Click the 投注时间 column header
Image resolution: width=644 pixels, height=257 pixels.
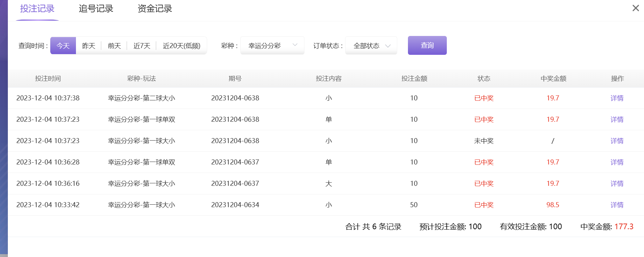click(x=48, y=79)
